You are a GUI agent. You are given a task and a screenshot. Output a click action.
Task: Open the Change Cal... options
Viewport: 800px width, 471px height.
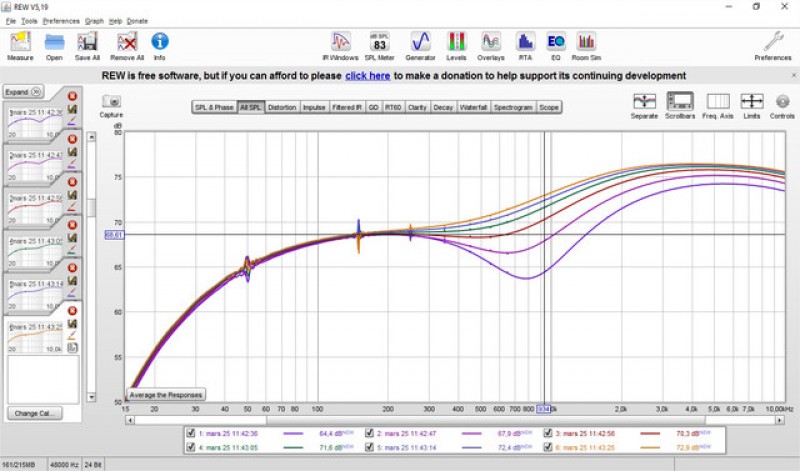tap(35, 413)
